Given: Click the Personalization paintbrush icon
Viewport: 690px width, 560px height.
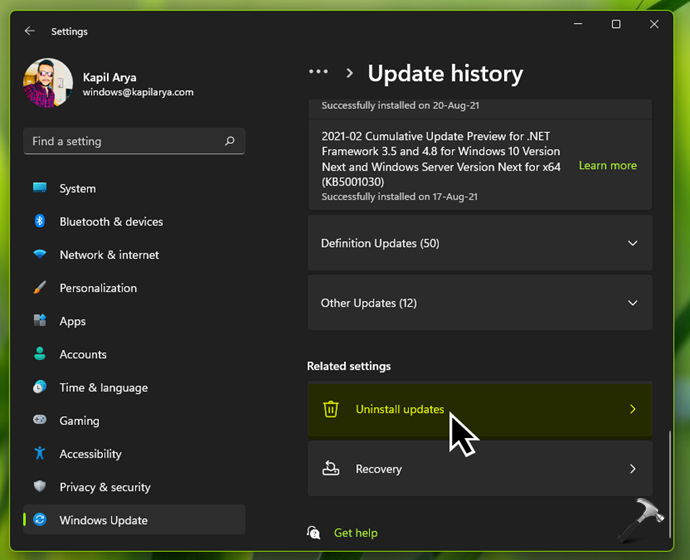Looking at the screenshot, I should (x=40, y=288).
